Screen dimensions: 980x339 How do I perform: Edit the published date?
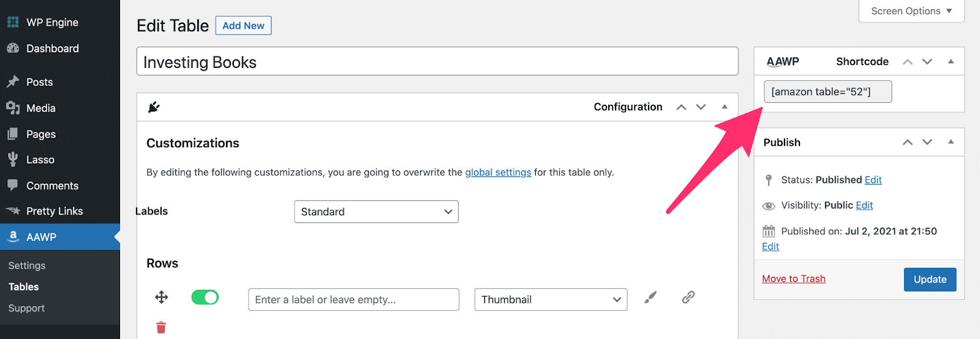771,246
